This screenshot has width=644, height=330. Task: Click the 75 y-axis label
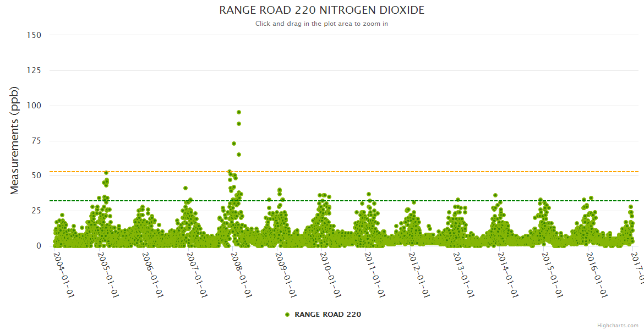pyautogui.click(x=36, y=141)
